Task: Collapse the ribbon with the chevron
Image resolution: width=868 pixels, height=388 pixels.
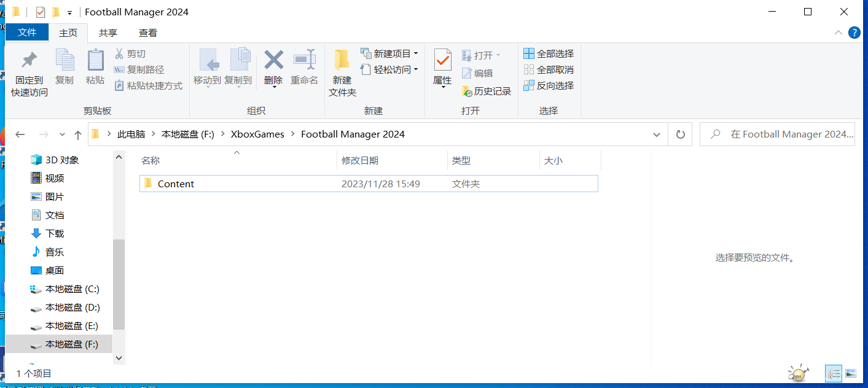Action: pyautogui.click(x=838, y=33)
